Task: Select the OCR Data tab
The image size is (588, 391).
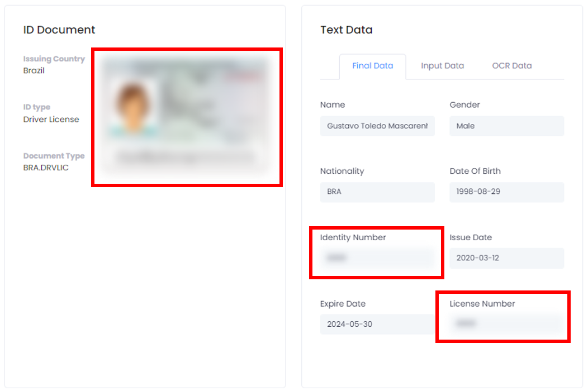Action: 512,66
